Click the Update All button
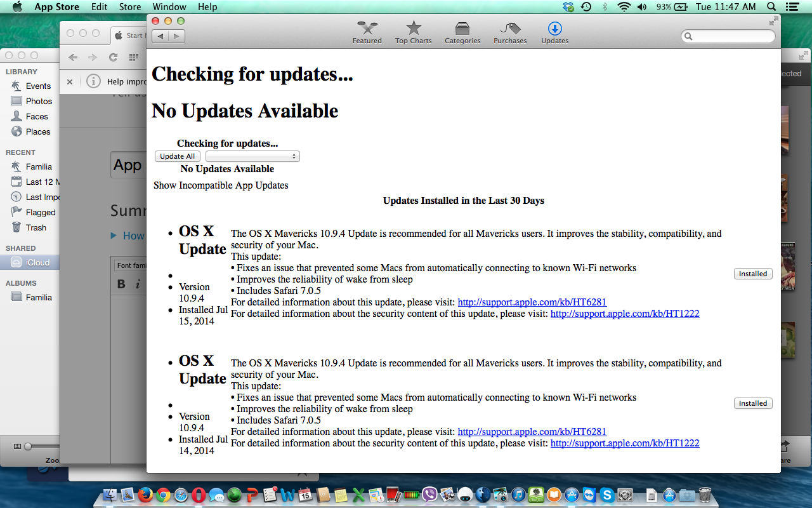This screenshot has width=812, height=508. click(178, 156)
